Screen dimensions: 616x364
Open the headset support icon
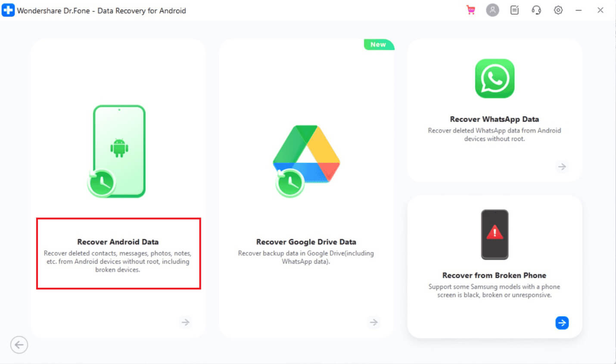coord(536,10)
